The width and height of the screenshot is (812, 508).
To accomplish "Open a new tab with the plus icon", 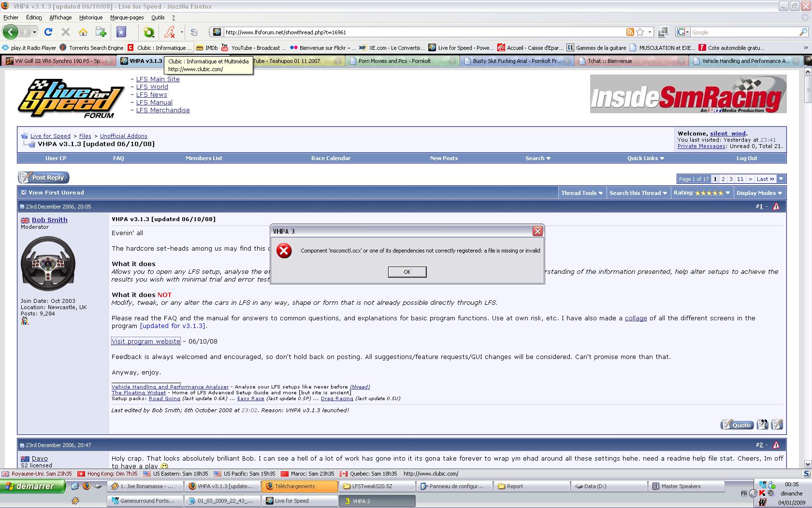I will coord(101,32).
